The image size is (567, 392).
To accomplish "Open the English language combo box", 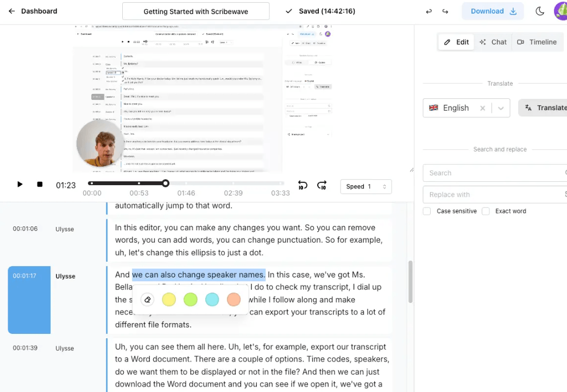I will (467, 108).
